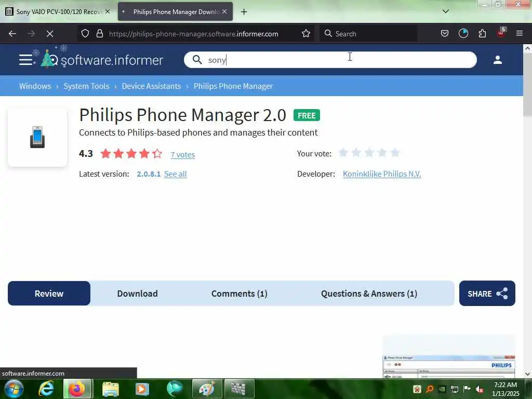Viewport: 532px width, 399px height.
Task: Open the Koninklijke Philips N.V. developer link
Action: [x=382, y=174]
